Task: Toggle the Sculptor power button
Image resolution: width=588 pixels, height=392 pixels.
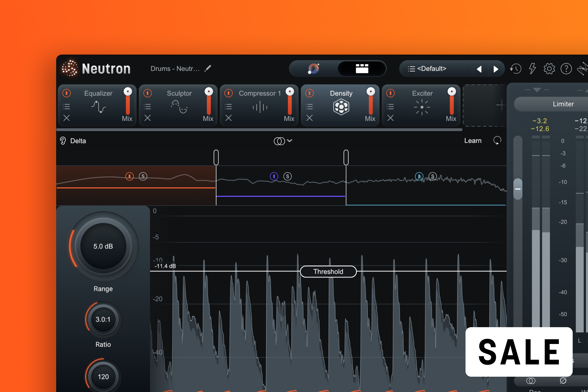Action: 148,93
